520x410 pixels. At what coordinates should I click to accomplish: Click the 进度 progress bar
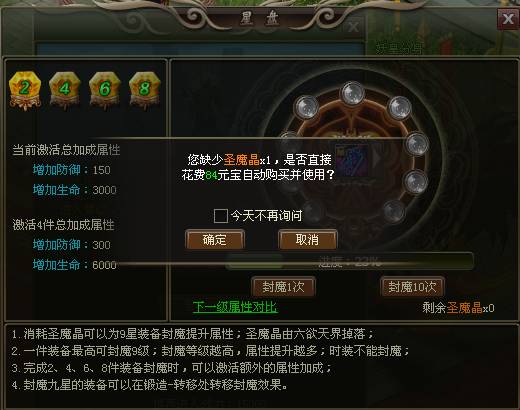(349, 261)
